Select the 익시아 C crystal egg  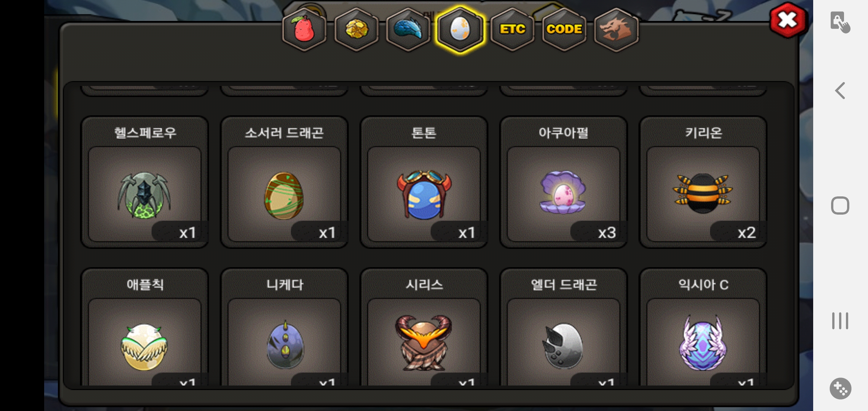point(703,327)
